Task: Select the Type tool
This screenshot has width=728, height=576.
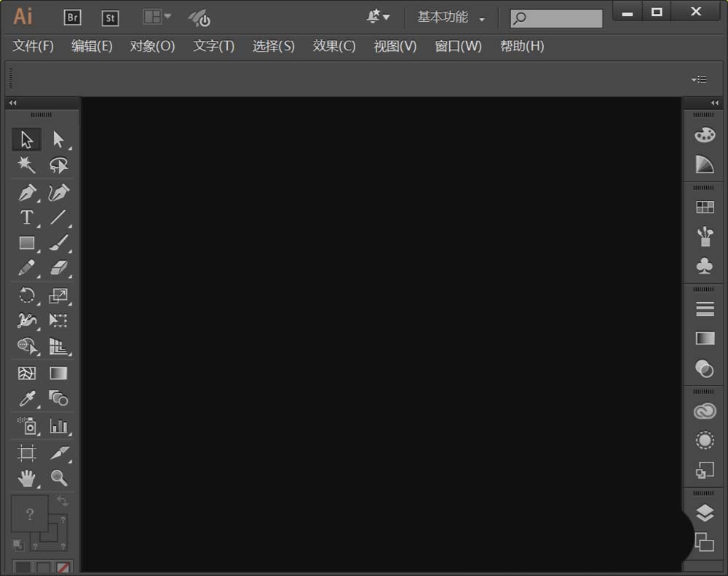Action: coord(26,217)
